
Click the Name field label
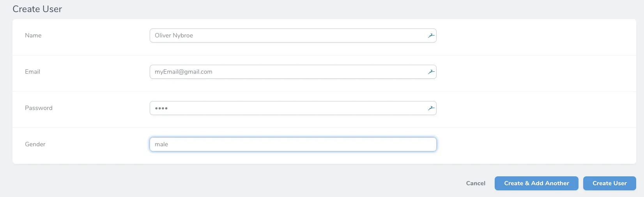(x=33, y=35)
